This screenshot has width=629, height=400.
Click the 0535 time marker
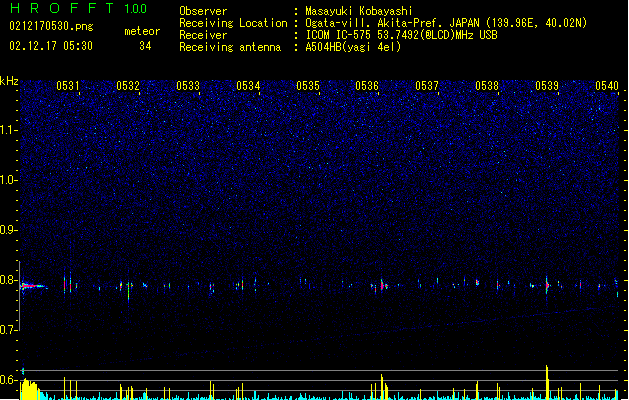[308, 86]
